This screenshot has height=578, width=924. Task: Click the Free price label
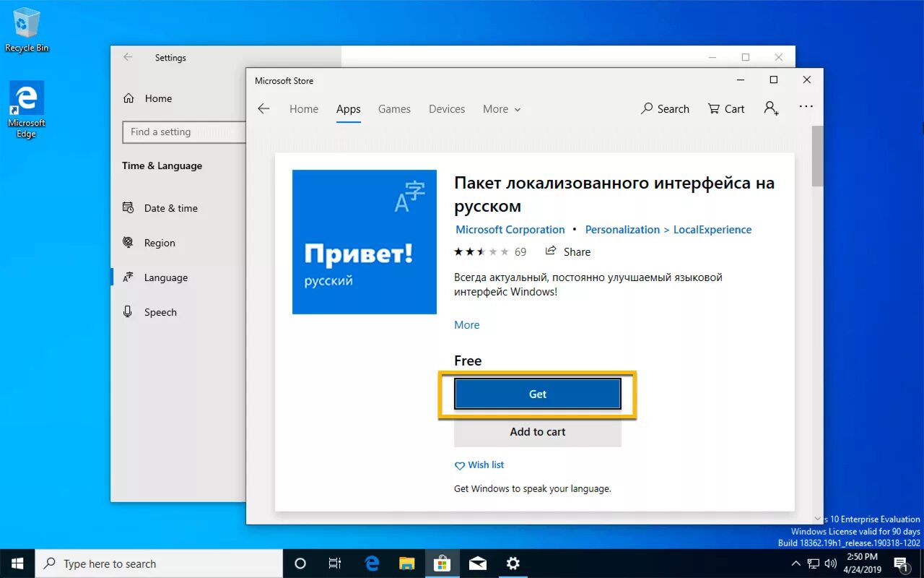click(x=468, y=361)
